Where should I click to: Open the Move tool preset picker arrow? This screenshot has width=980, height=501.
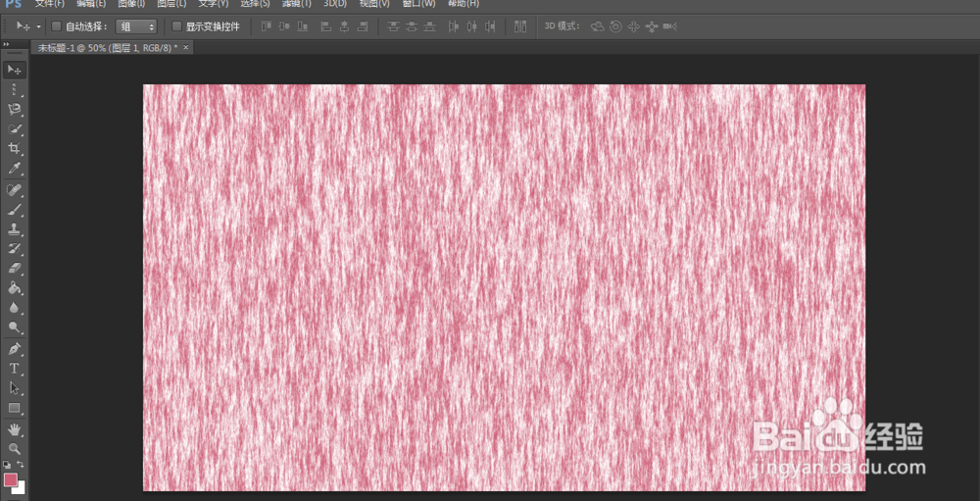39,26
